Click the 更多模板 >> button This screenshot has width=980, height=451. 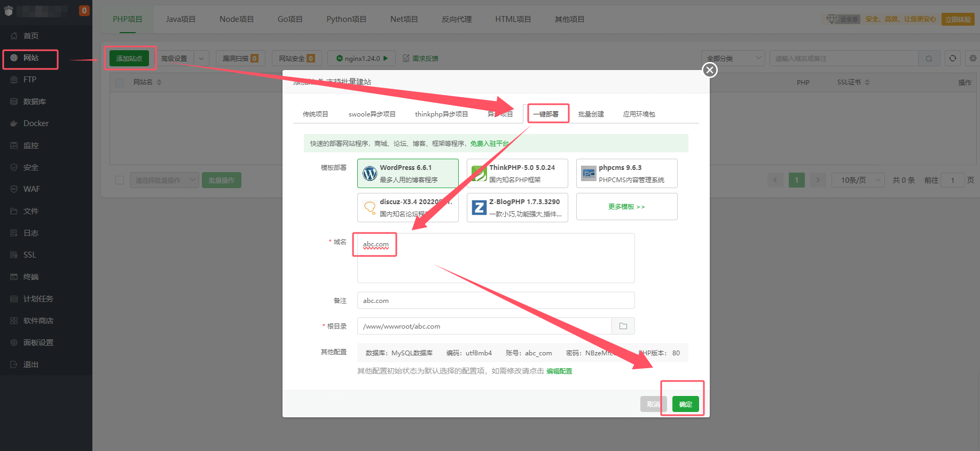627,206
